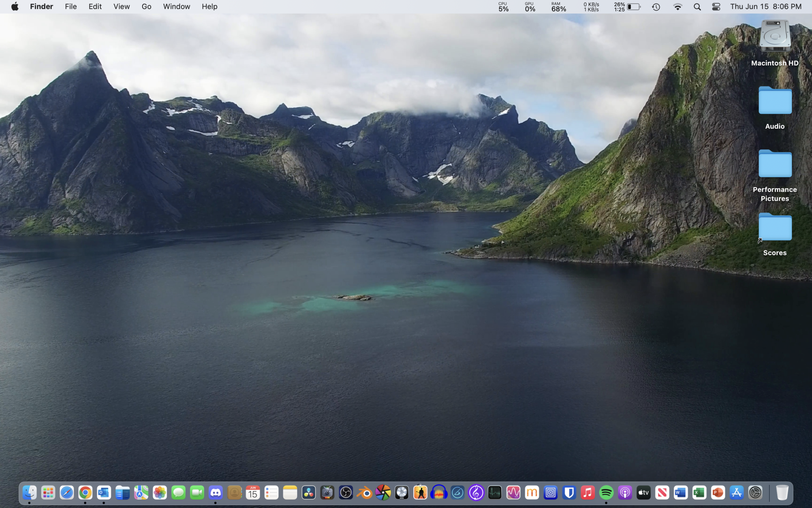Viewport: 812px width, 508px height.
Task: Open Discord from the dock
Action: tap(216, 493)
